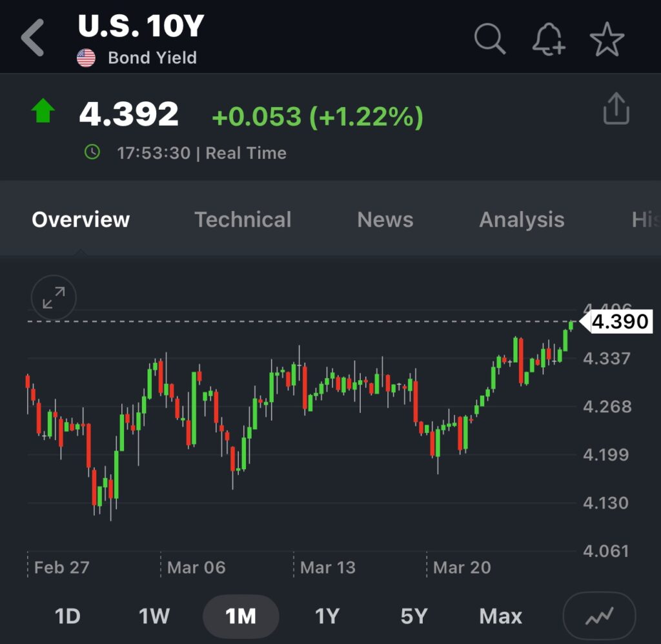Open the News tab

point(385,219)
